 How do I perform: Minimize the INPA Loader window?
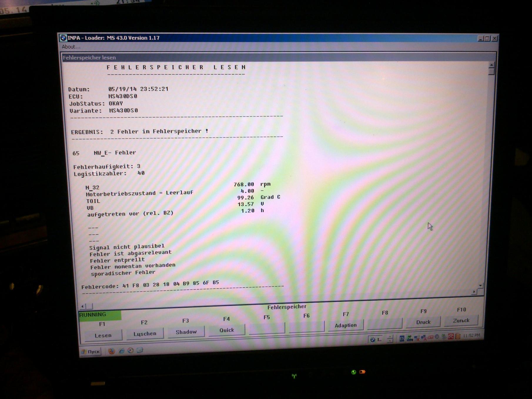(x=481, y=38)
